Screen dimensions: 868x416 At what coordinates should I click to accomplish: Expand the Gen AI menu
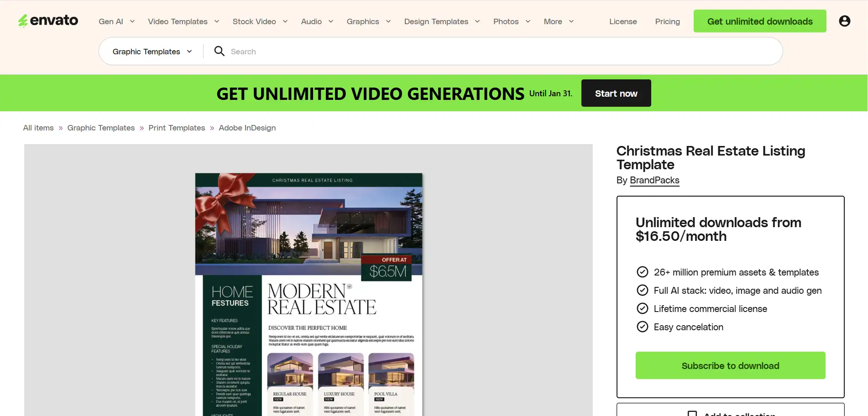coord(116,21)
